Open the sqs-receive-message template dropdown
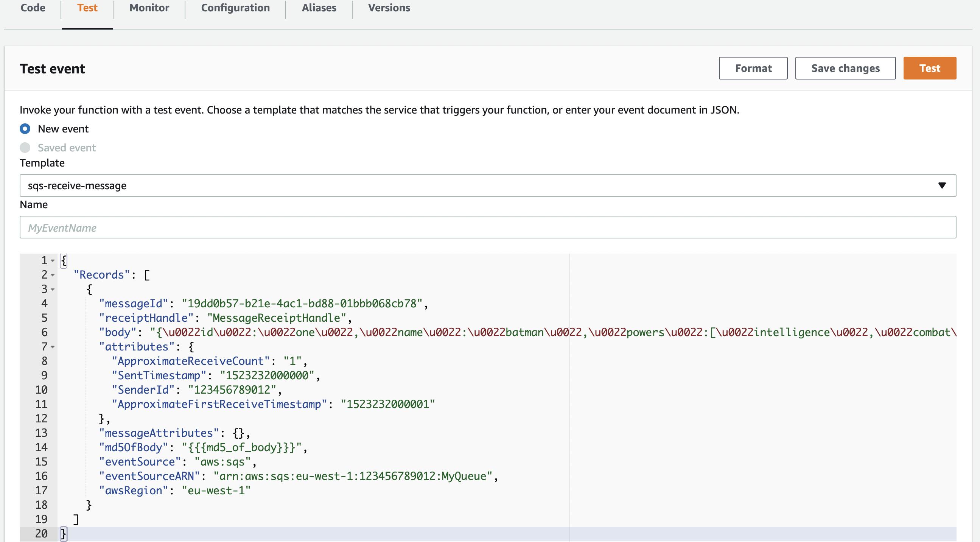Viewport: 980px width, 542px height. [x=488, y=185]
